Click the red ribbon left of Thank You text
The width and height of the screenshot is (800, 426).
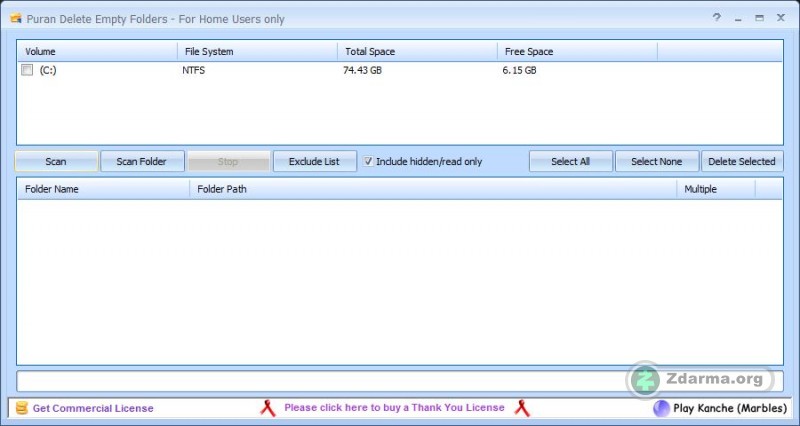268,408
